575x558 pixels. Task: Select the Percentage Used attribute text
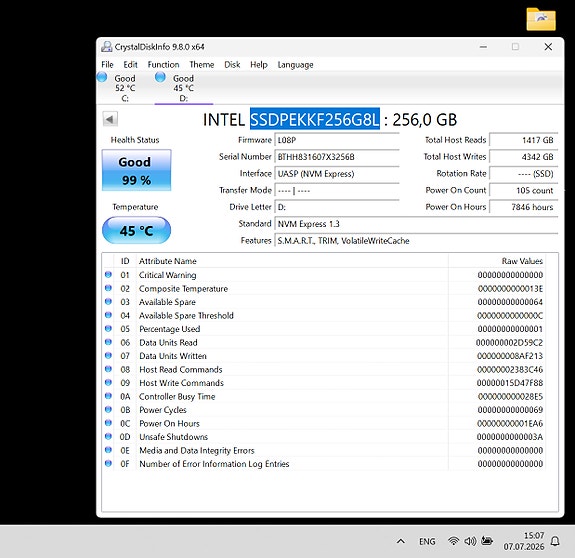click(x=169, y=329)
